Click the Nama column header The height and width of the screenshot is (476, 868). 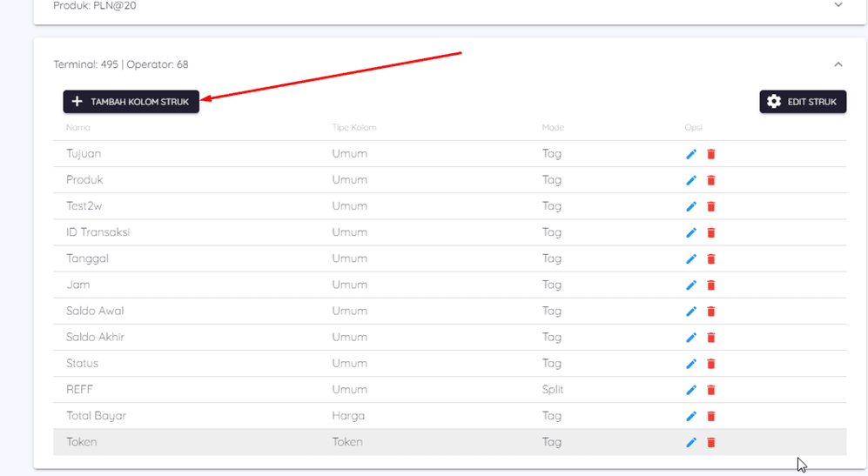click(x=78, y=128)
